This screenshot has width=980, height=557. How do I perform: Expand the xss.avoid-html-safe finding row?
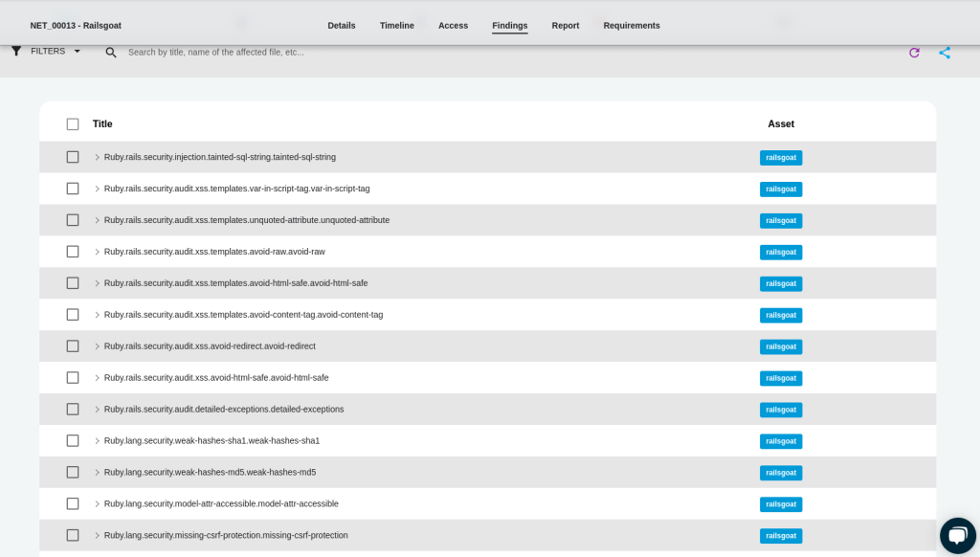[97, 378]
